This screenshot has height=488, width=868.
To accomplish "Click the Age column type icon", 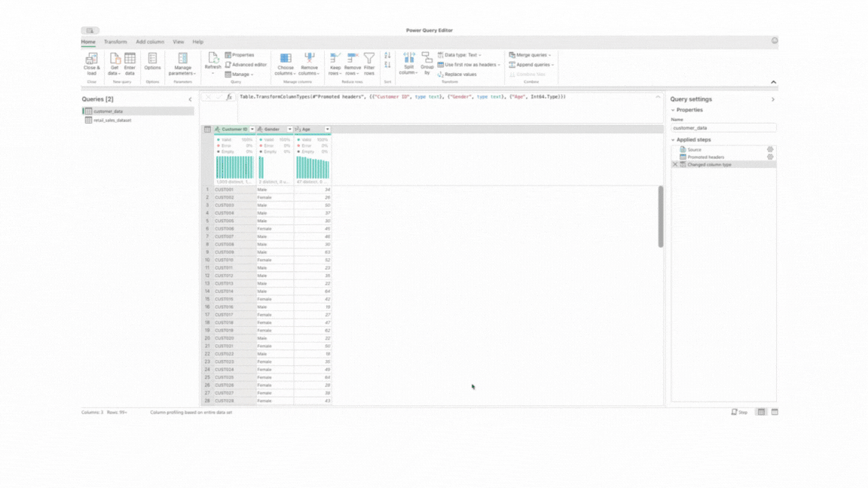I will coord(298,130).
